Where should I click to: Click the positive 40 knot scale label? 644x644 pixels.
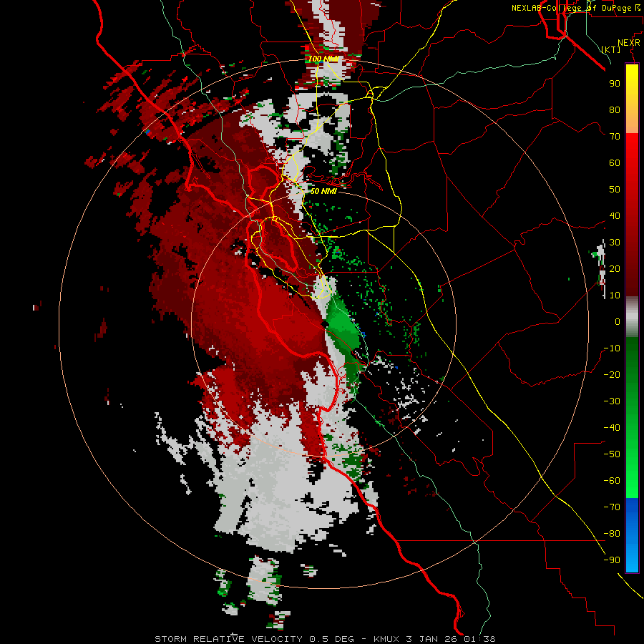click(x=615, y=215)
